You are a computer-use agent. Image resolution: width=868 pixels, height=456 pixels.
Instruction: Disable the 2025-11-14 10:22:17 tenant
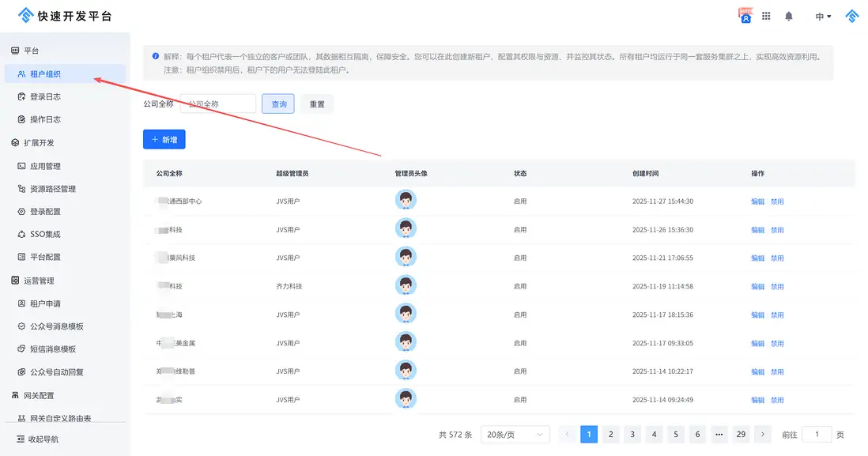click(x=777, y=372)
